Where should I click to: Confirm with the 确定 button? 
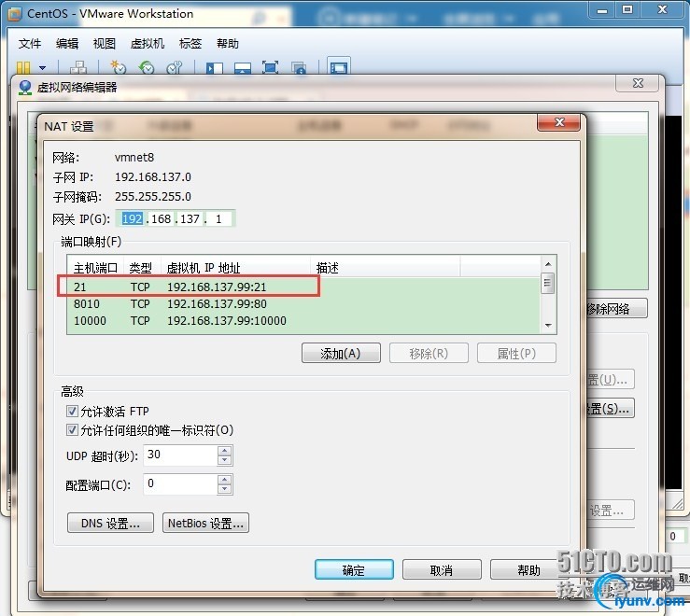click(x=354, y=570)
